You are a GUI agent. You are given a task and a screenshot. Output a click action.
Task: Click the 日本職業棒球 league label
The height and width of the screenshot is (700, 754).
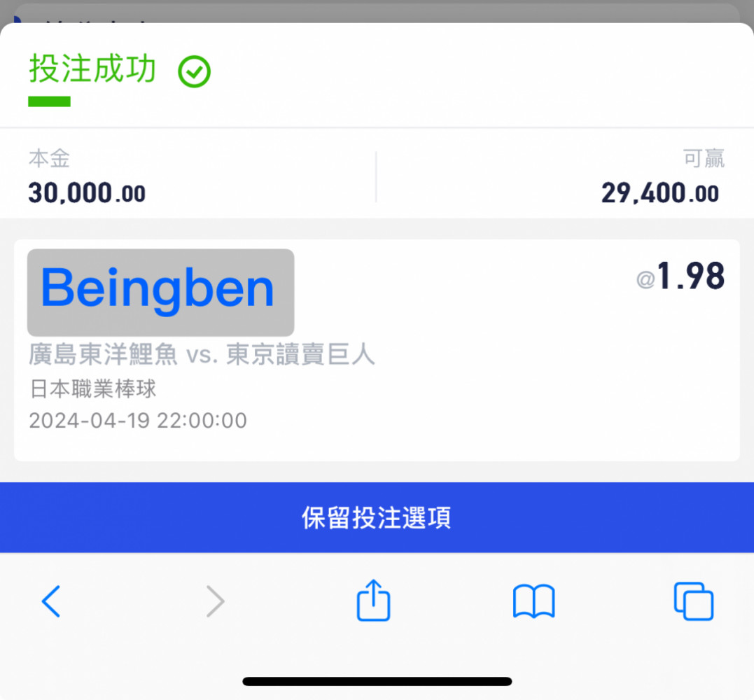[x=93, y=388]
